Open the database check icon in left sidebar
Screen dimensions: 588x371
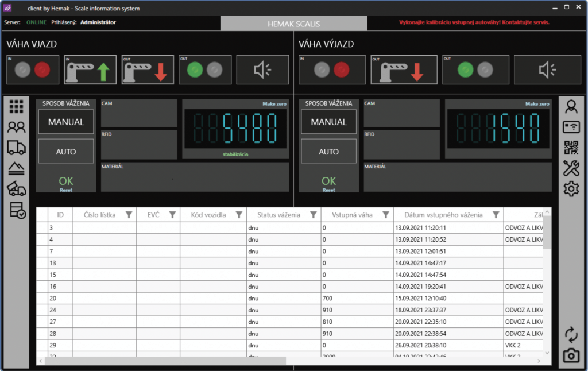click(x=17, y=210)
